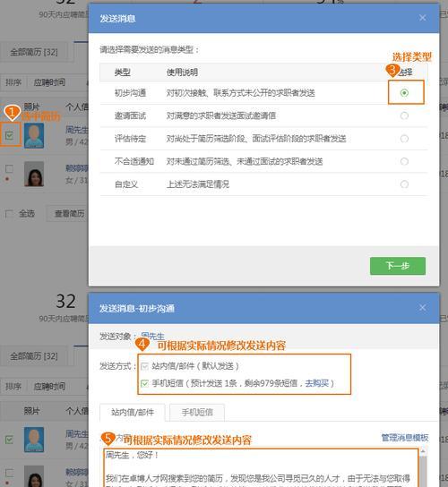This screenshot has width=448, height=487.
Task: Choose the 自定义 message type
Action: [404, 184]
